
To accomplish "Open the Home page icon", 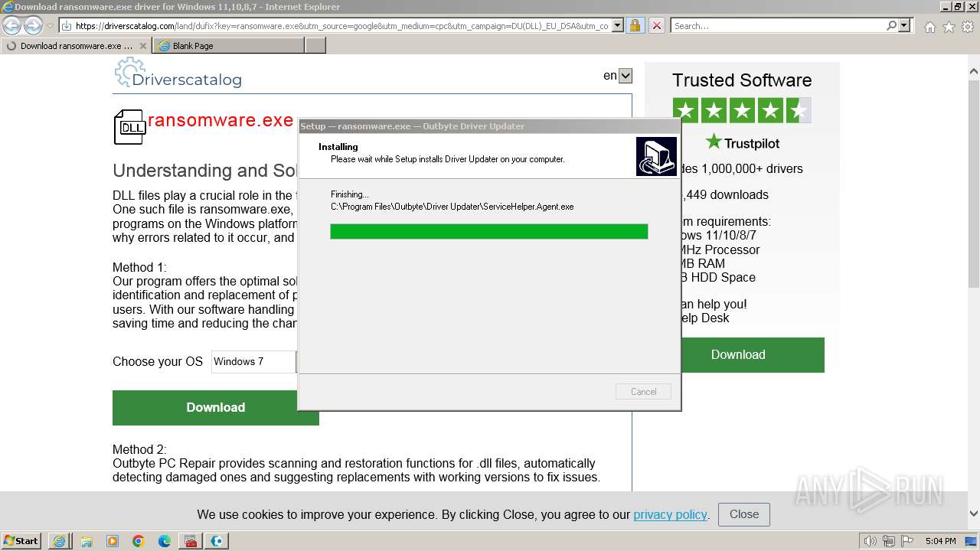I will [x=929, y=27].
